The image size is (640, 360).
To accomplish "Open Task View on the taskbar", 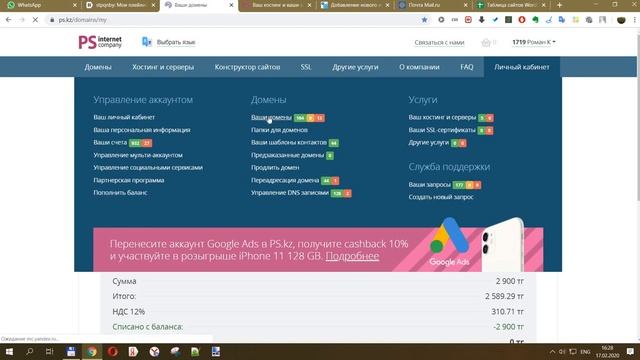I will 50,351.
